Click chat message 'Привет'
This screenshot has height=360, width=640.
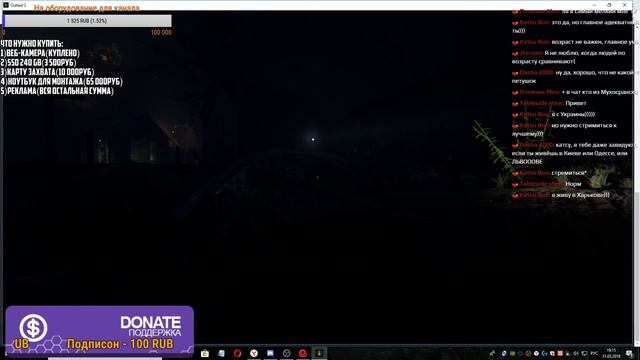[576, 103]
